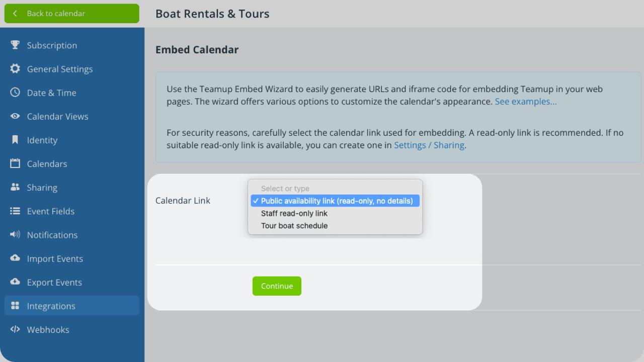Click the Calendar Link label

click(x=183, y=200)
